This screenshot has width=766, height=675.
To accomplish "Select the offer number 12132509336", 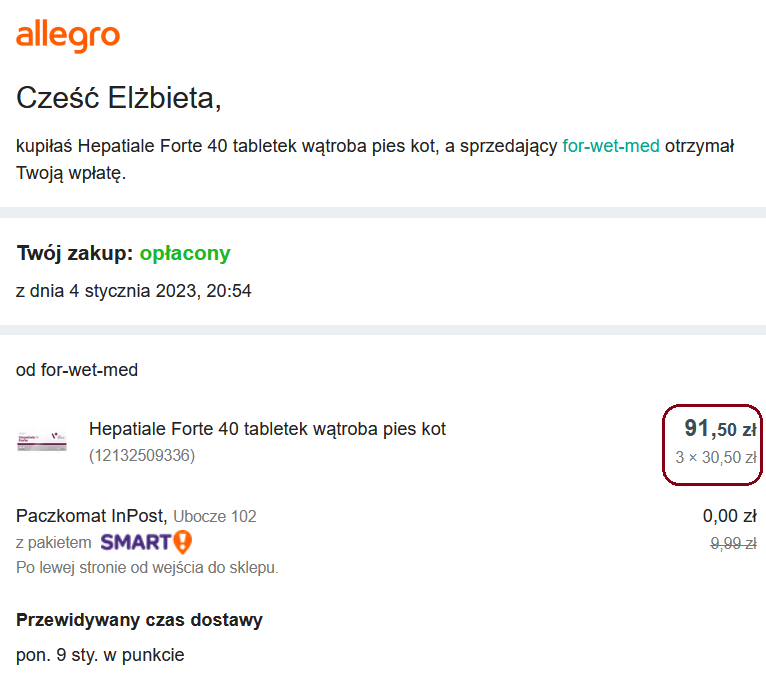I will (x=142, y=455).
